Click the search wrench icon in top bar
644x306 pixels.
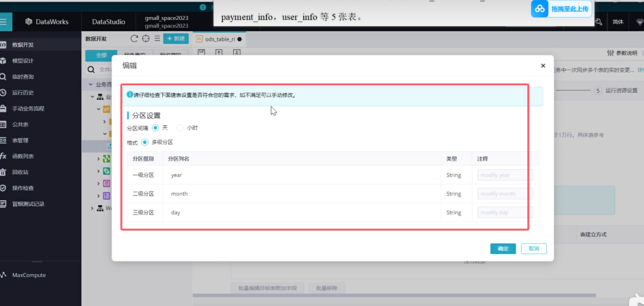click(x=599, y=22)
